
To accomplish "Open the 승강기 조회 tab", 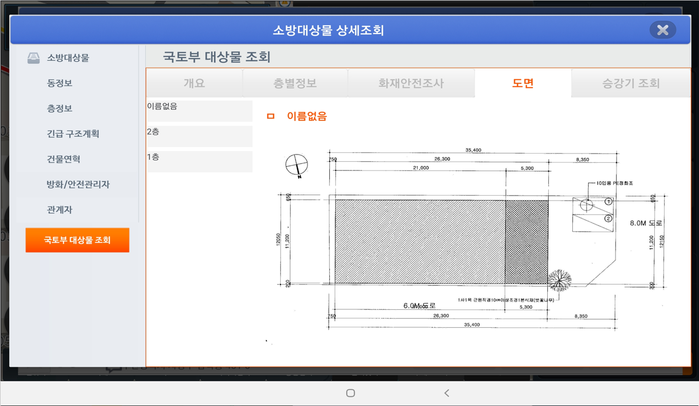I will coord(630,83).
